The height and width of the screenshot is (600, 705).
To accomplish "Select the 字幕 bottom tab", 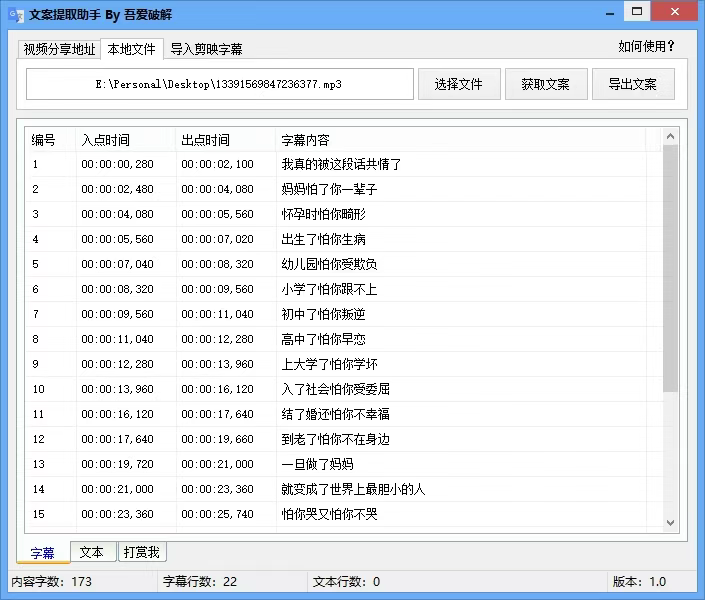I will [x=43, y=552].
